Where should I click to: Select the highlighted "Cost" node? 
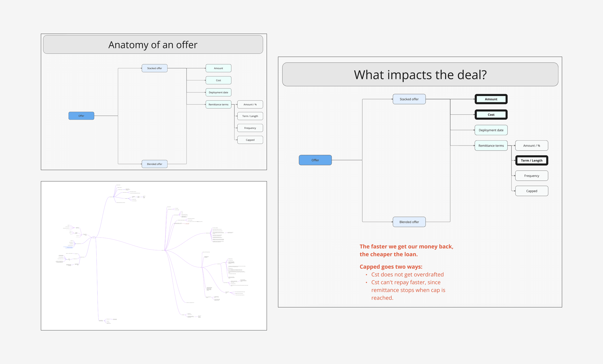(491, 114)
